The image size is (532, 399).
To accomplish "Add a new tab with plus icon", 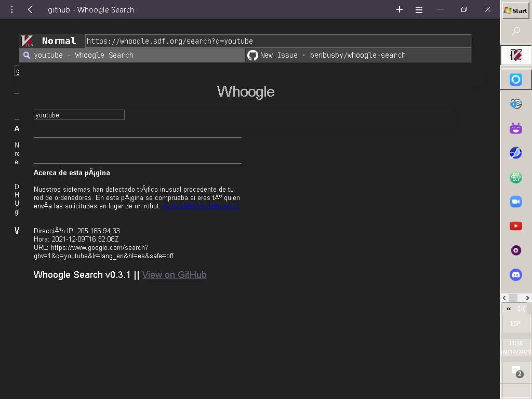I will point(400,9).
